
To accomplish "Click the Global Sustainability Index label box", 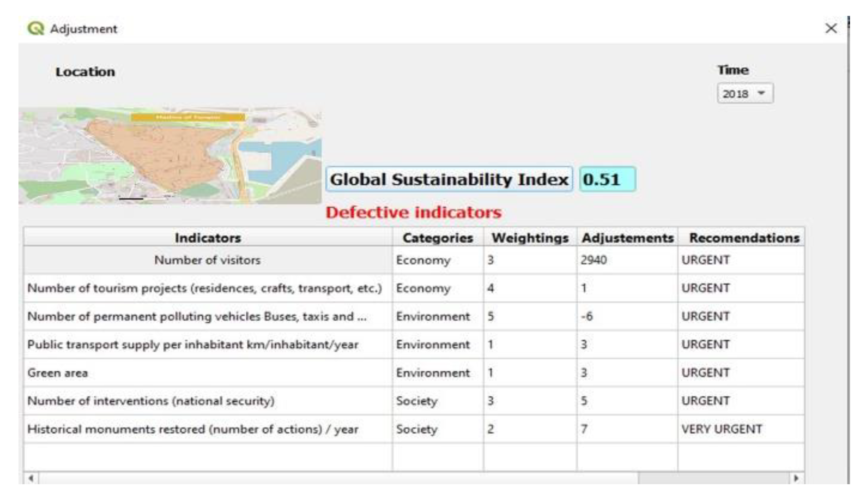I will (449, 179).
